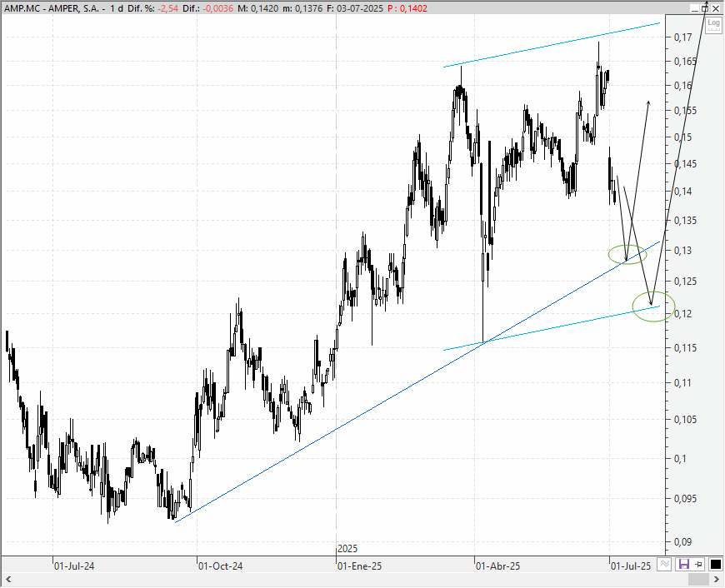725x588 pixels.
Task: Minimize the AMP.MC chart window
Action: [x=694, y=7]
